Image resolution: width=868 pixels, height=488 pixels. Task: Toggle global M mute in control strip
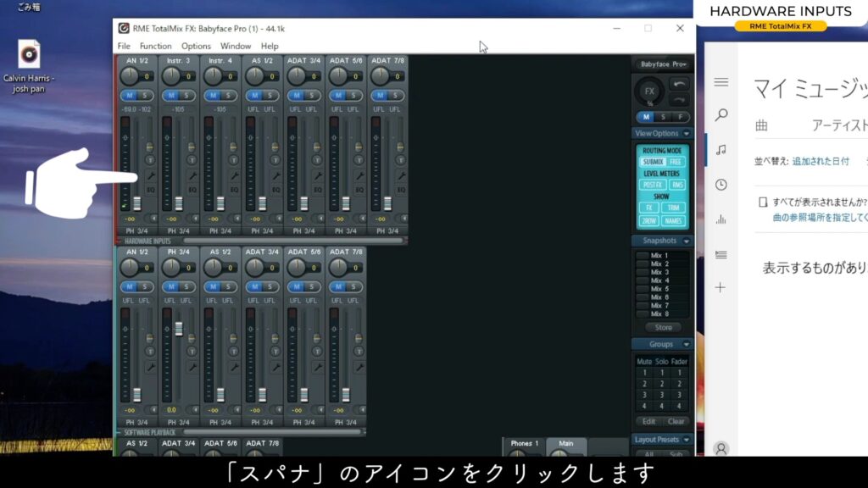click(x=646, y=117)
